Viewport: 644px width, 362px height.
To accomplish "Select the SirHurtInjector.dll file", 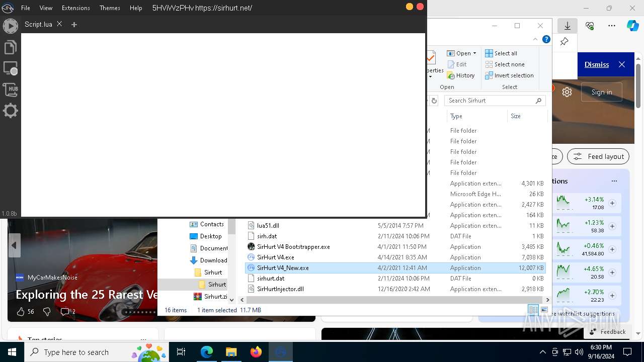I will 395,289.
